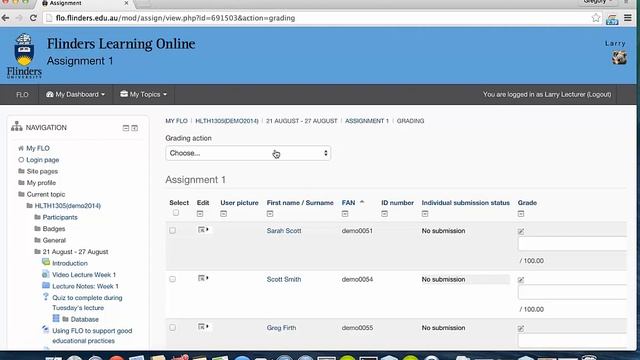Collapse the ID number column
The image size is (640, 360).
pos(384,214)
